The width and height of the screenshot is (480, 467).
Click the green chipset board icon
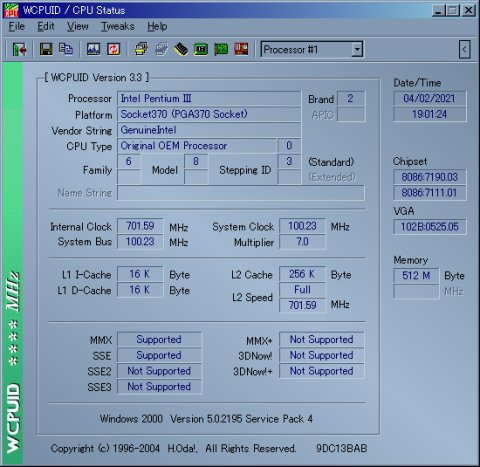coord(201,49)
